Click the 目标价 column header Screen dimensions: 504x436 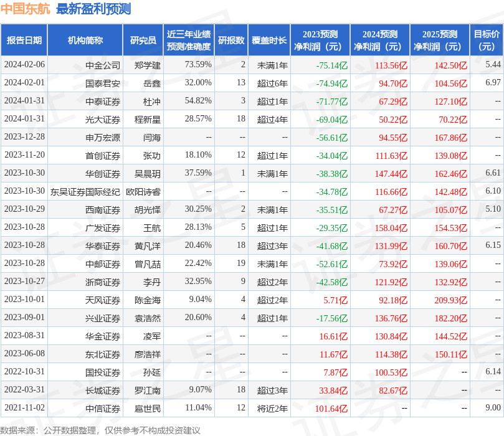pyautogui.click(x=487, y=40)
